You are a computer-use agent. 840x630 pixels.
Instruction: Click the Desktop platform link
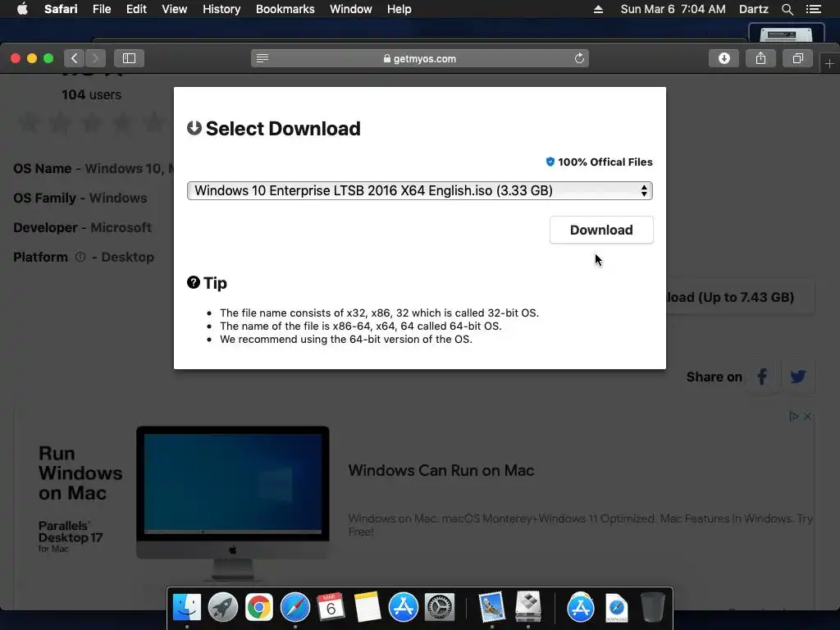(x=127, y=257)
